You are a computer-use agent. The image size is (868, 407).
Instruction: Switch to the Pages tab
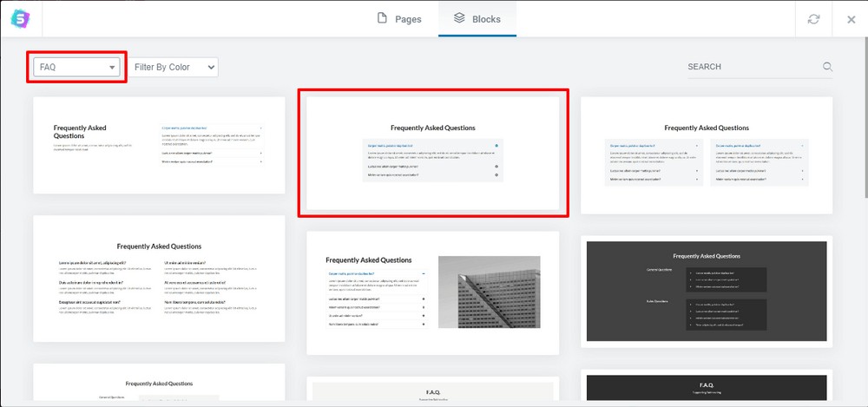point(398,19)
